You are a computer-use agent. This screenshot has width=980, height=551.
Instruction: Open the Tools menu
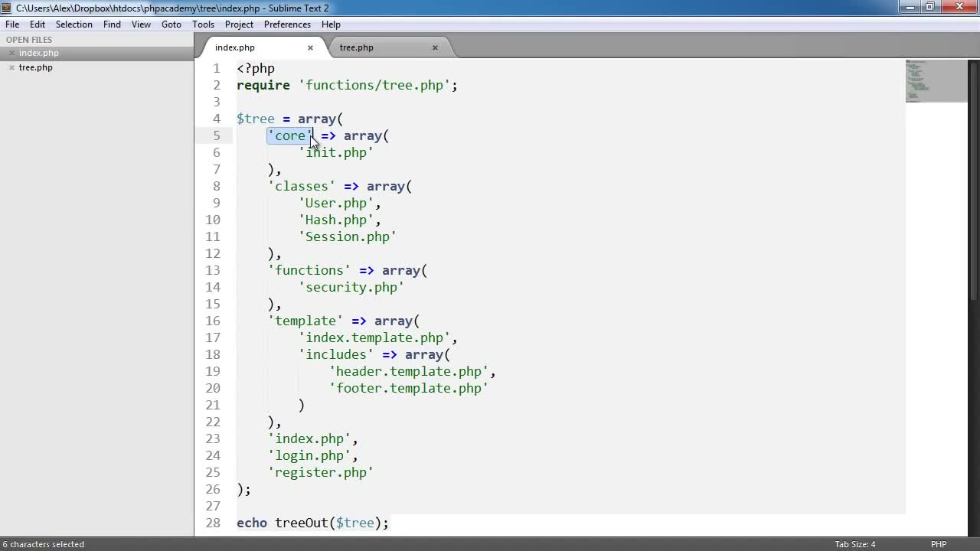tap(203, 24)
